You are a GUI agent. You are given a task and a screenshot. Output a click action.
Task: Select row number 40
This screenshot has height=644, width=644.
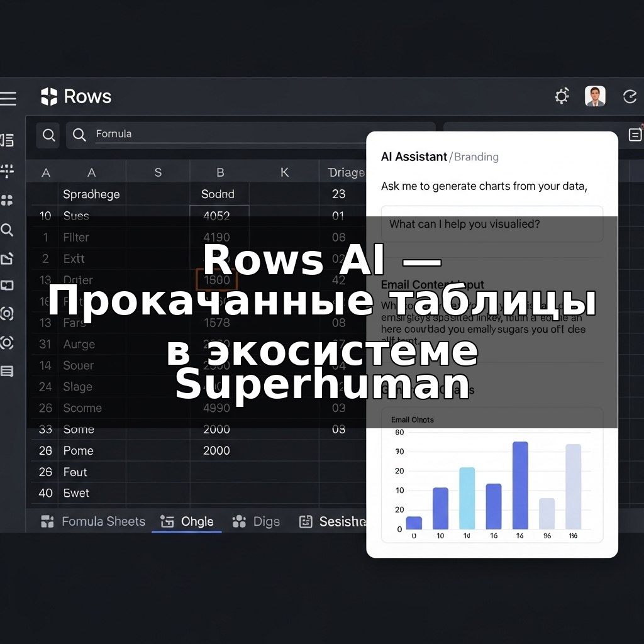click(45, 493)
